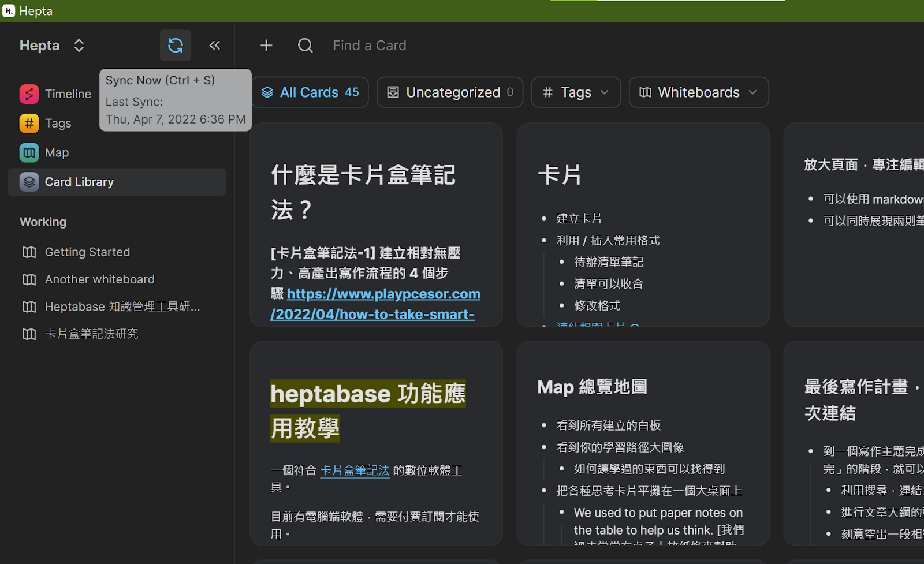
Task: Click the plus icon to add card
Action: click(x=266, y=46)
